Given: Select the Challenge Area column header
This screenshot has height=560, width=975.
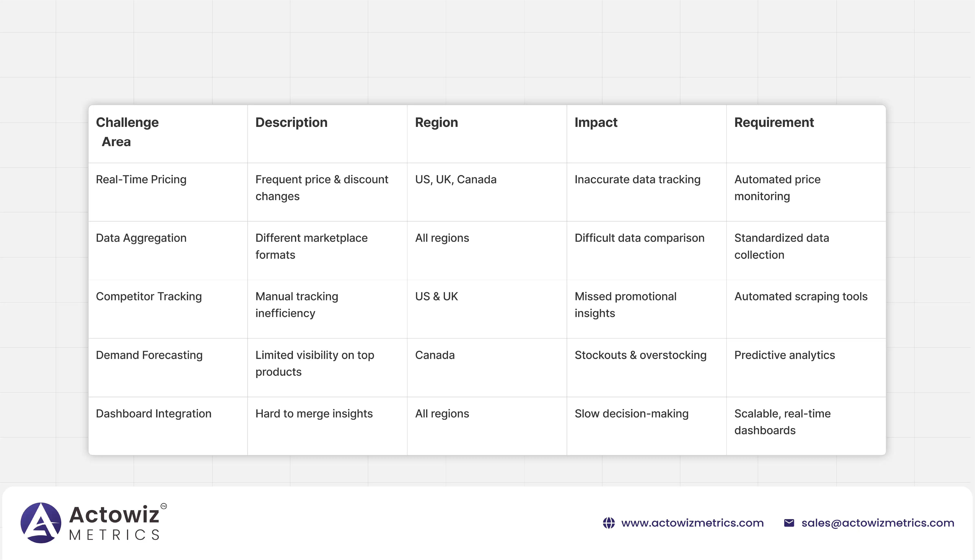Looking at the screenshot, I should tap(127, 132).
